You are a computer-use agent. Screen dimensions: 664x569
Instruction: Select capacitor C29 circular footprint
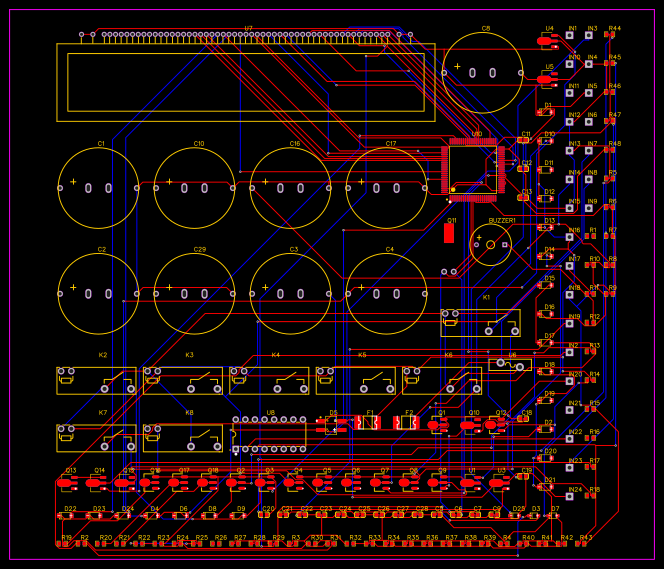194,294
